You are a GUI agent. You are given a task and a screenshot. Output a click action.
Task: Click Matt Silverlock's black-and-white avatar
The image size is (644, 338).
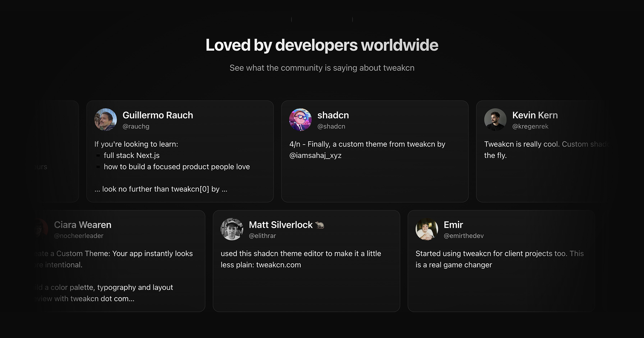tap(232, 229)
